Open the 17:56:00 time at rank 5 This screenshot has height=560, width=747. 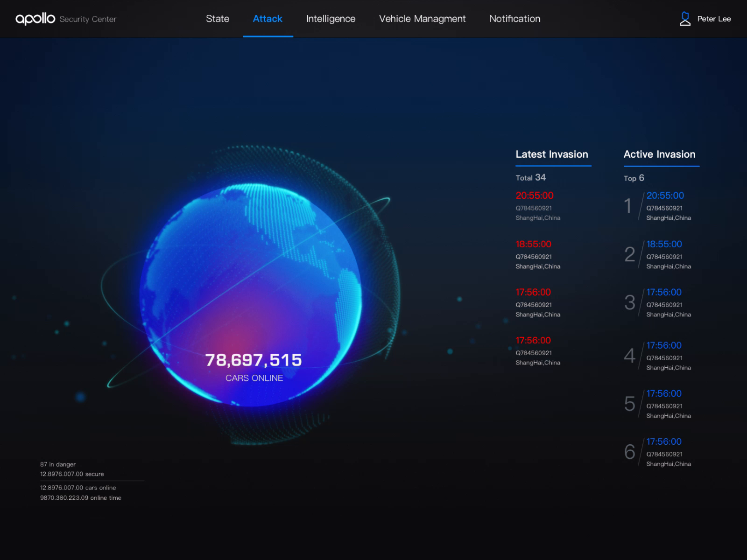(x=664, y=393)
